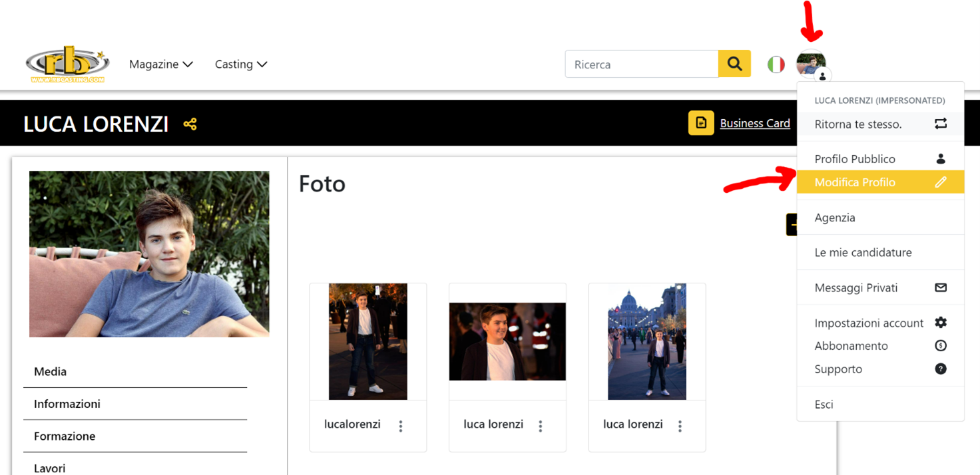Open the large profile photo of Luca
The image size is (980, 475).
tap(149, 254)
